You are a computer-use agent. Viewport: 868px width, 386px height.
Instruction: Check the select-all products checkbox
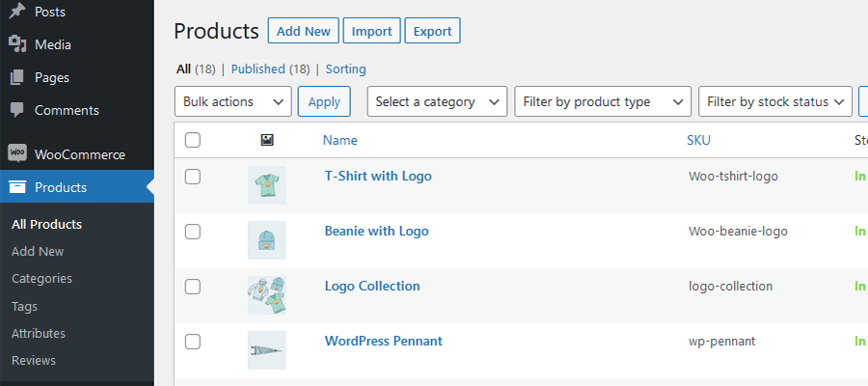(x=193, y=140)
